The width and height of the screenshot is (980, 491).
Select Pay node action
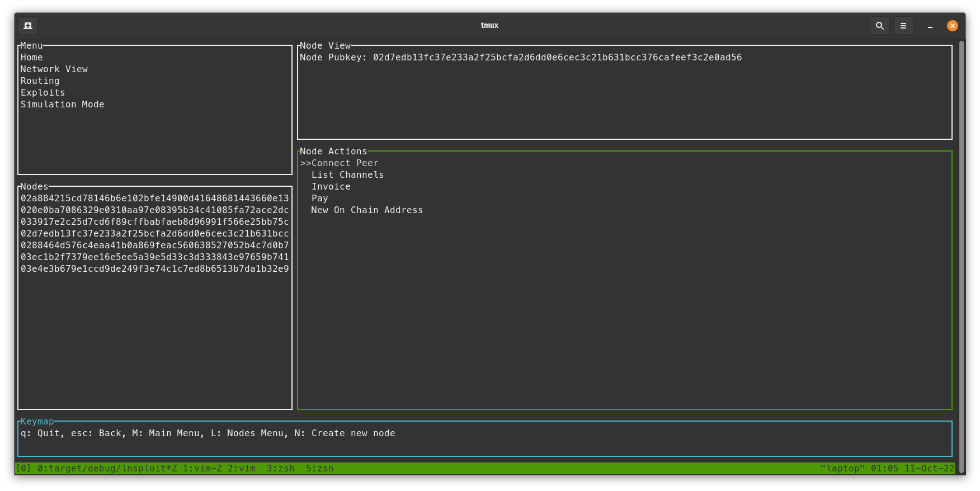[x=320, y=199]
